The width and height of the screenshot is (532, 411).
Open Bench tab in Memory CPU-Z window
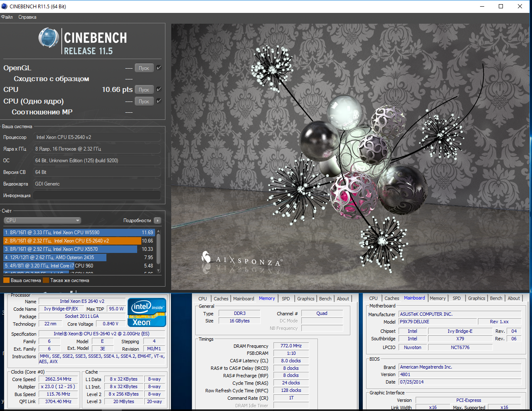(325, 299)
